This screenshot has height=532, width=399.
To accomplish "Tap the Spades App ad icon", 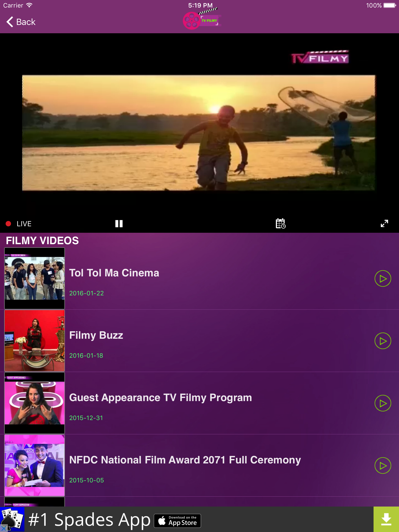I will click(12, 519).
